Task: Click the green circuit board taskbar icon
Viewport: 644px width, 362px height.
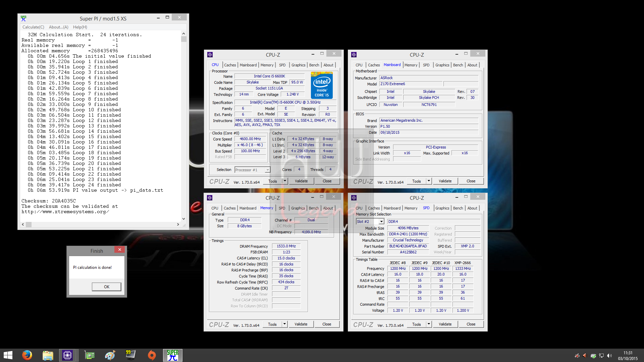Action: point(89,355)
